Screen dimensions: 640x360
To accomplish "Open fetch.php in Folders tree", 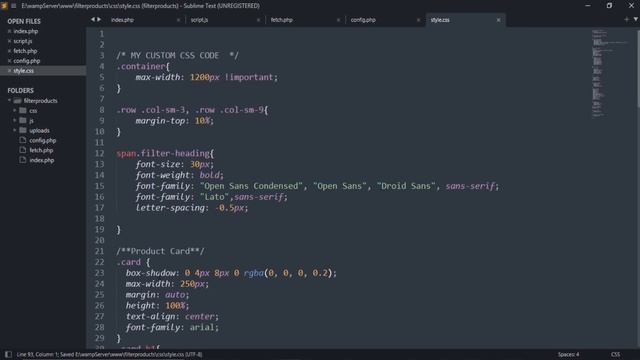I will [41, 150].
